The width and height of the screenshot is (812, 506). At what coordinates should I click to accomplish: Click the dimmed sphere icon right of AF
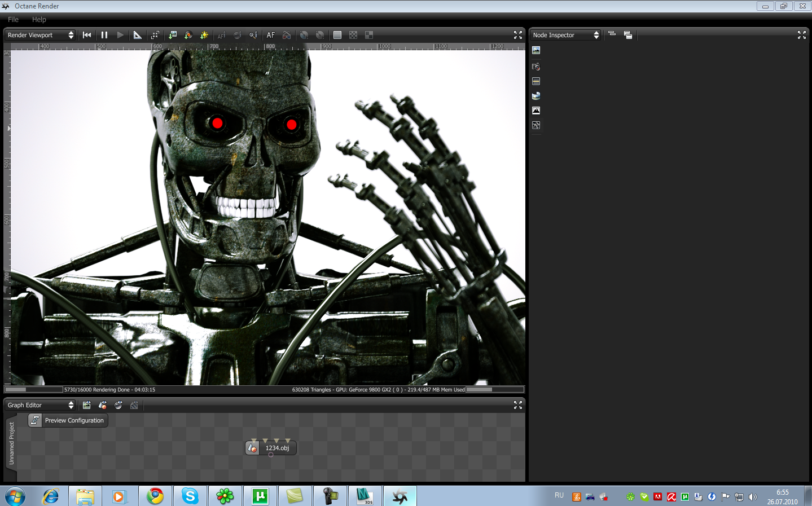point(238,35)
